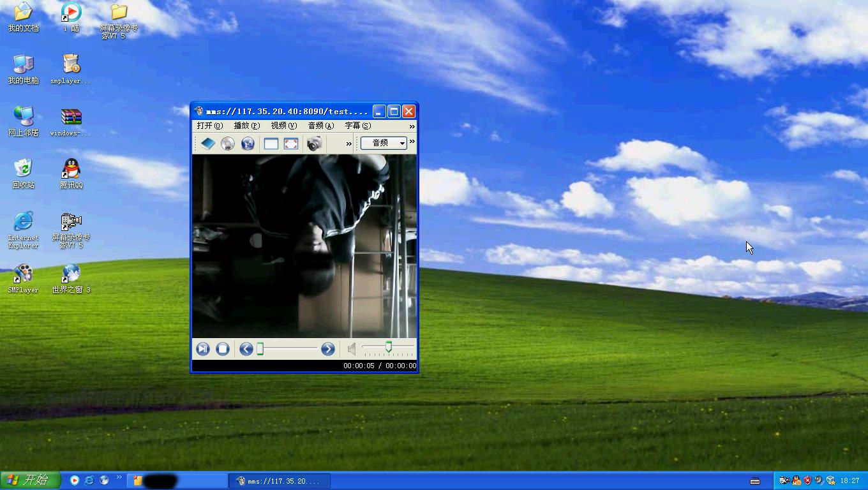Select 世界之窗 3 browser shortcut

[x=71, y=278]
